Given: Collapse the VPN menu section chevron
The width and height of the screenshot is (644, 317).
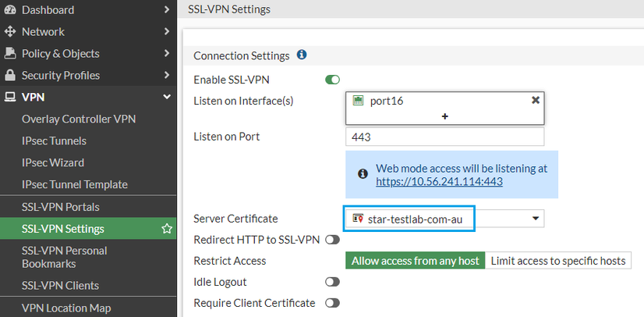Looking at the screenshot, I should point(167,98).
